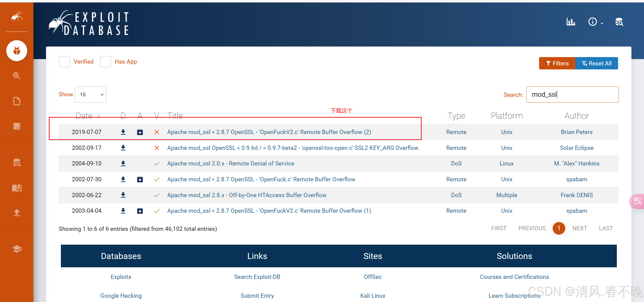
Task: Enable the Verified checkbox
Action: click(64, 62)
